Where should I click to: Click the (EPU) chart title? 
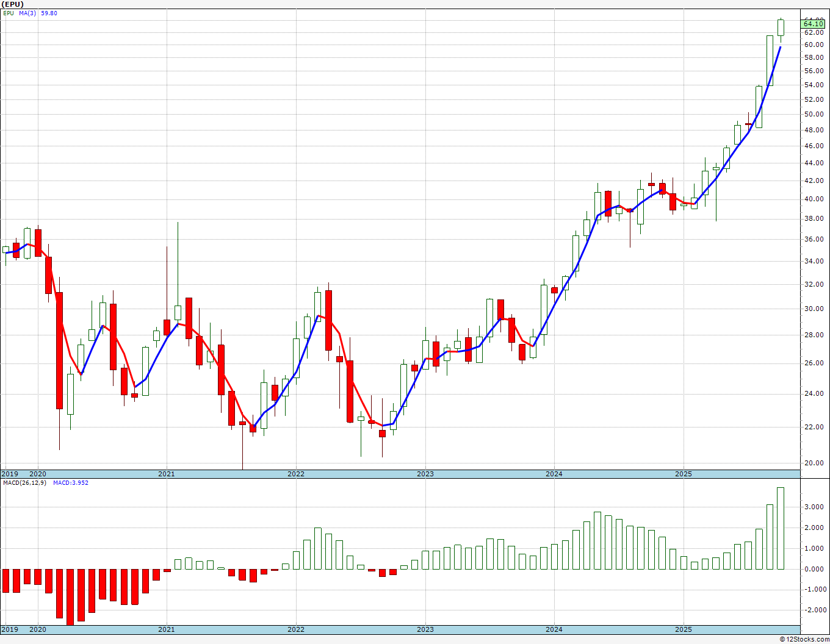tap(13, 4)
